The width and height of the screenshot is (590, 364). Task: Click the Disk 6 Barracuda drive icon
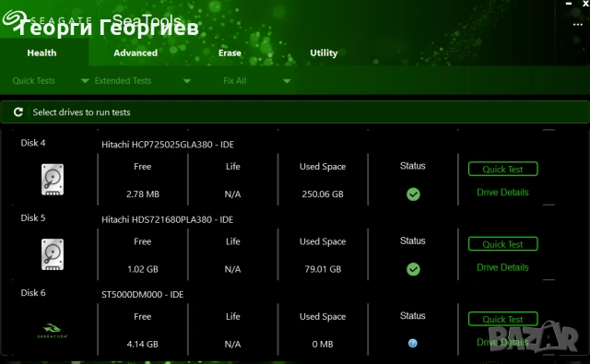53,331
